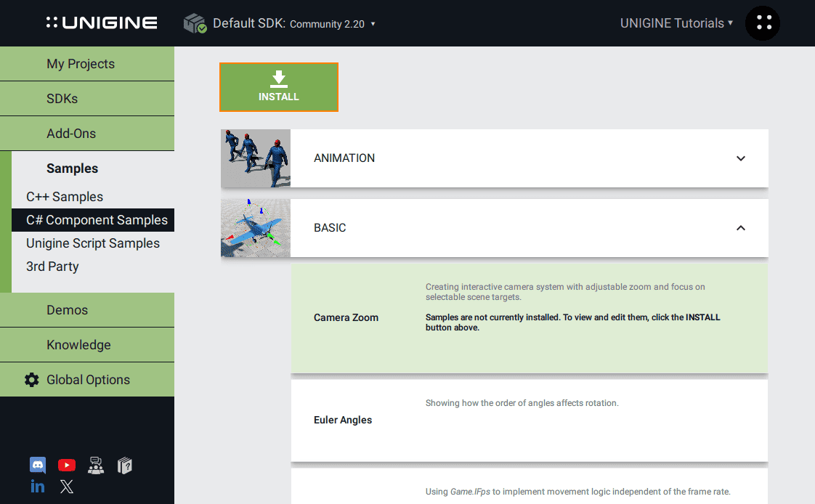Click the Euler Angles description text

522,402
